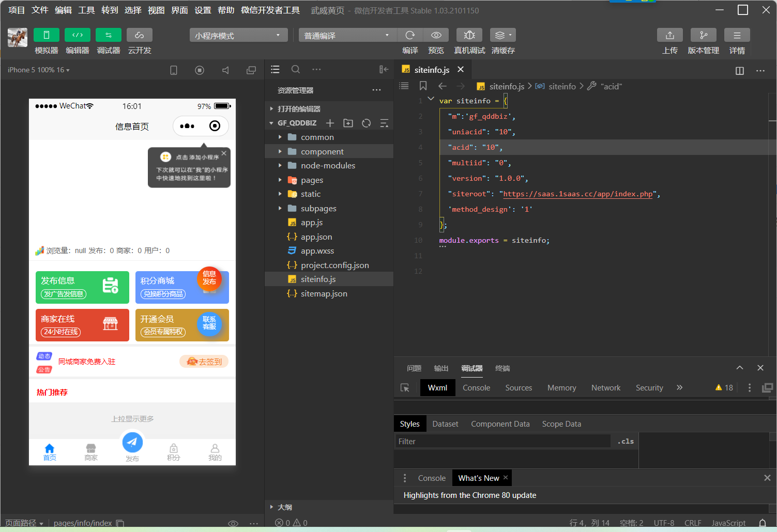Expand the node-modules folder
777x532 pixels.
click(329, 166)
